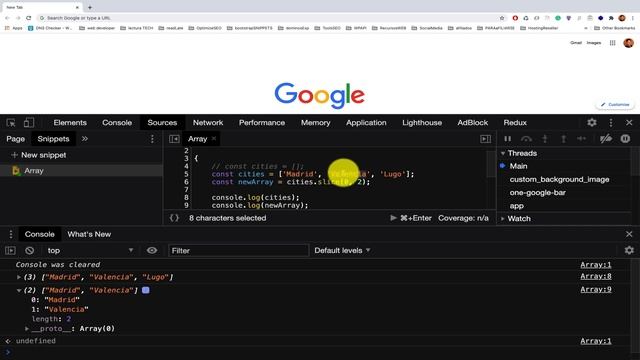
Task: Select the Array snippet in list
Action: 81,171
